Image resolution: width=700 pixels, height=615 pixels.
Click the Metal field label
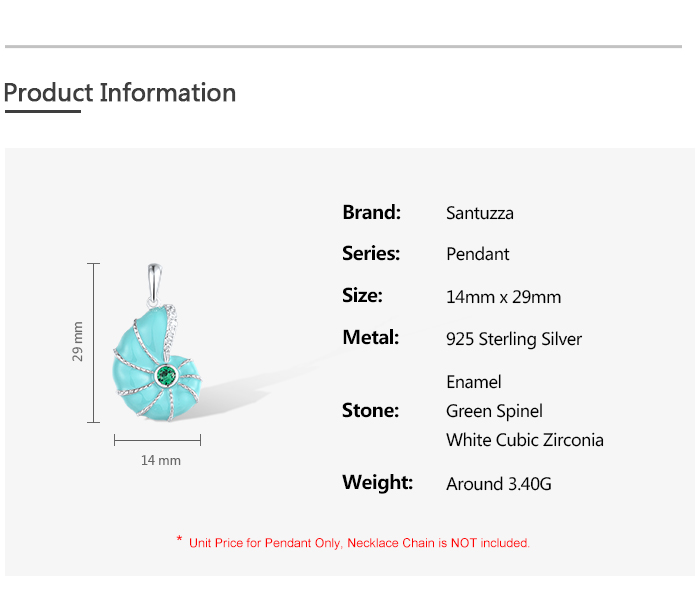[x=370, y=338]
